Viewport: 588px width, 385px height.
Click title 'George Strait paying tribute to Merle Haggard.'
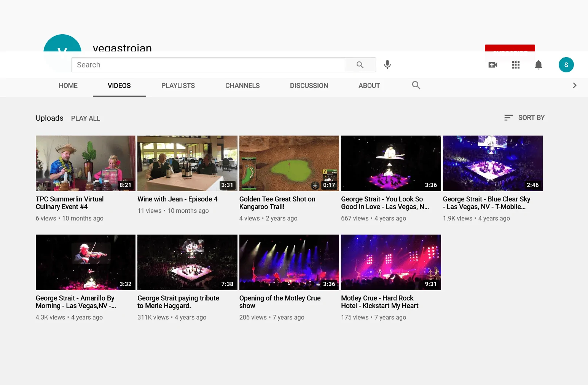(x=178, y=302)
